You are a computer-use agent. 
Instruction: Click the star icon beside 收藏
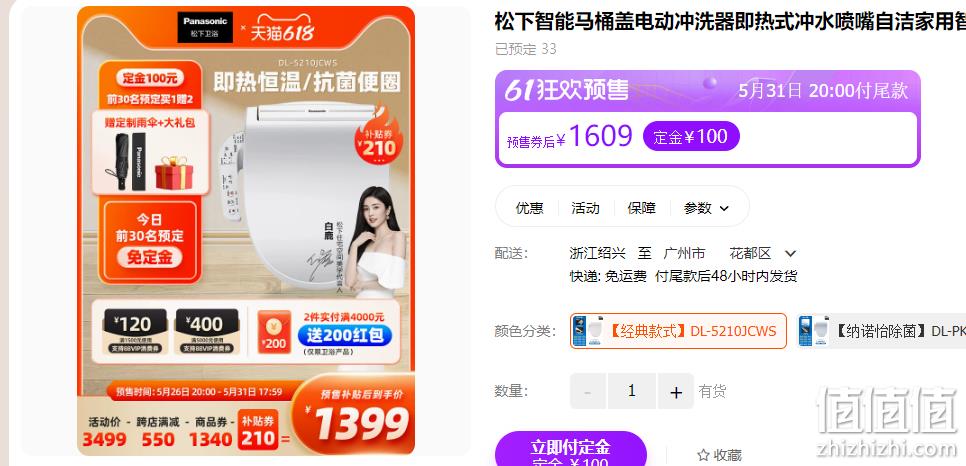703,456
